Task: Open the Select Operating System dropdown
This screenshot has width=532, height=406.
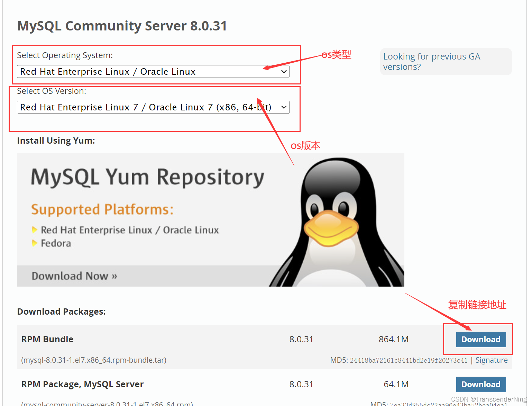Action: (153, 72)
